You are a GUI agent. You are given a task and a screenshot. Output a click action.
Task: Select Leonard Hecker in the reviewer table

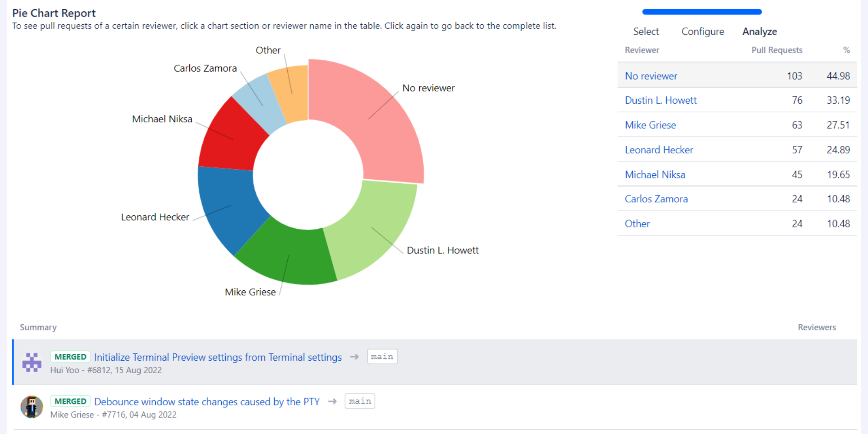point(658,149)
